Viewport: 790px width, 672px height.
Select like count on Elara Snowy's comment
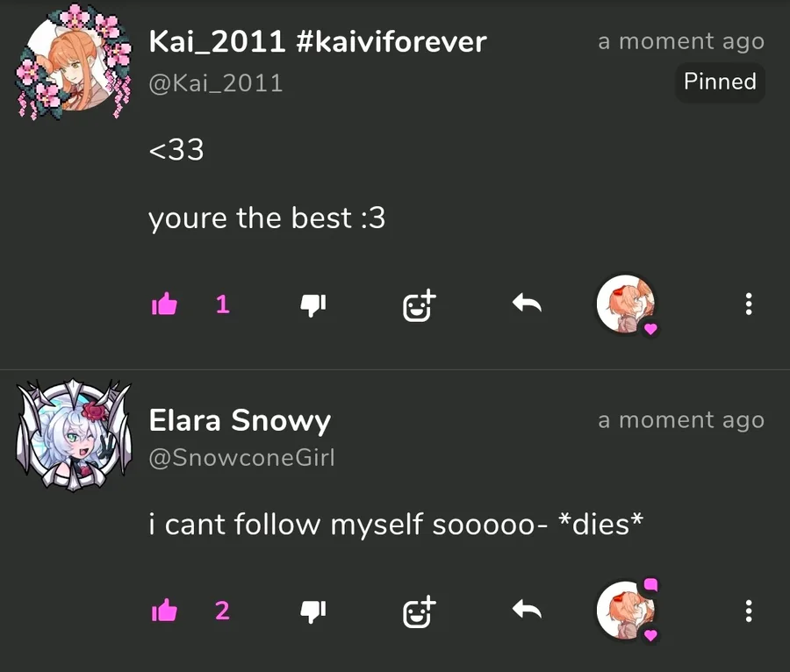coord(222,611)
